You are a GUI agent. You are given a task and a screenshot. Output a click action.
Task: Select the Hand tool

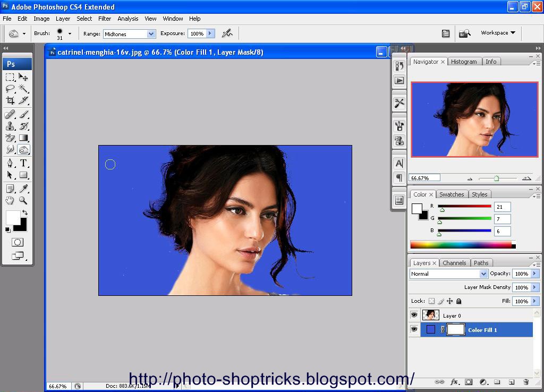pyautogui.click(x=10, y=200)
